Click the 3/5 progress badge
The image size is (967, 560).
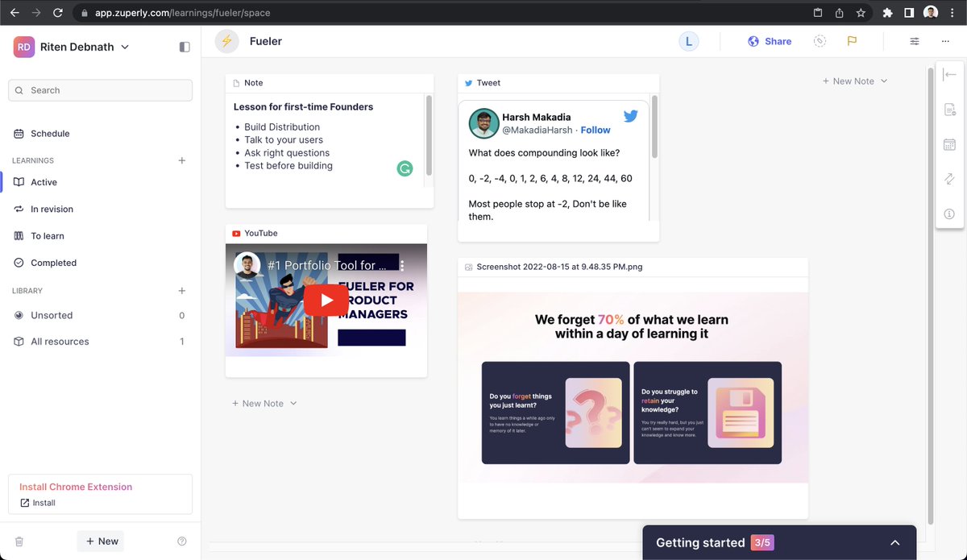click(762, 543)
